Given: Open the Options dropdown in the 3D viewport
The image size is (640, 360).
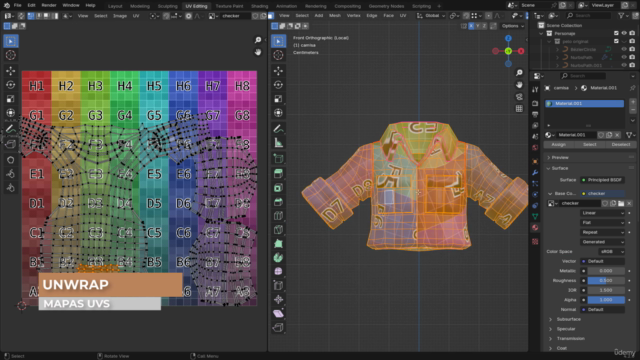Looking at the screenshot, I should click(513, 26).
